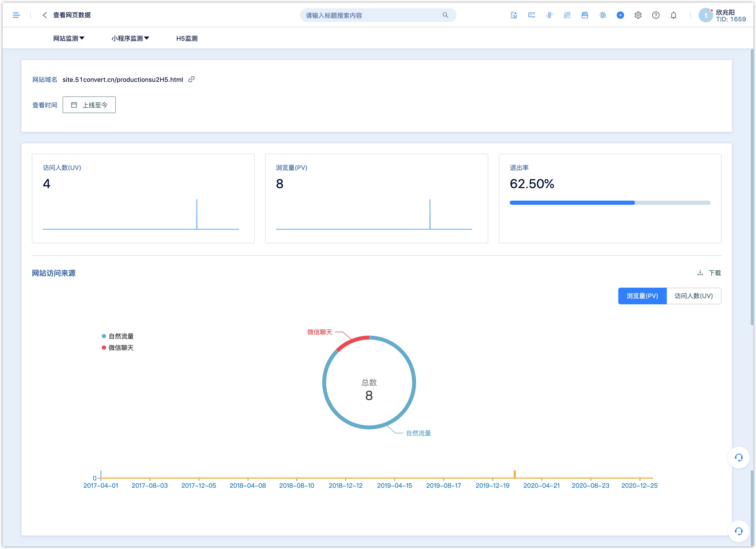Image resolution: width=756 pixels, height=549 pixels.
Task: Click the 2017-04-01 timeline label
Action: point(101,485)
